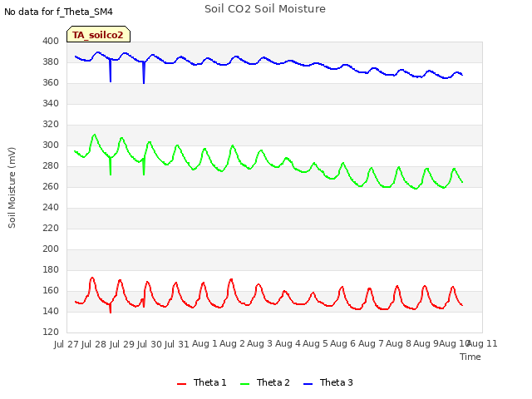Viewport: 532px width, 399px height.
Task: Click the blue Theta 3 downward spike near Jul 28
Action: 111,71
